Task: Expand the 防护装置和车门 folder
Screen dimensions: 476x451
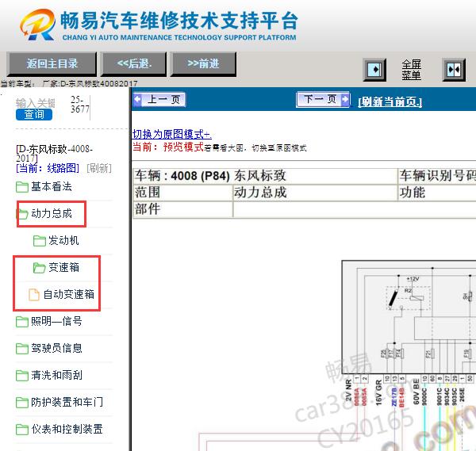Action: pos(67,402)
